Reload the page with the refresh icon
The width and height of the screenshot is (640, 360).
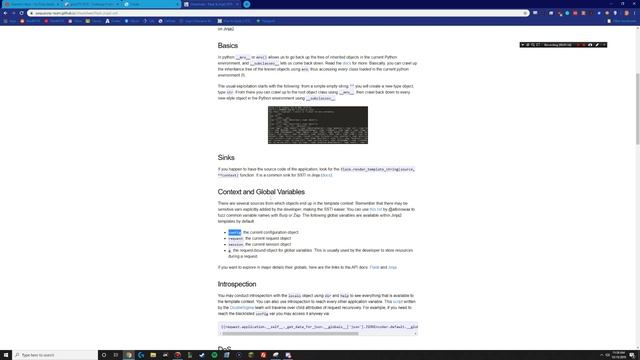22,13
